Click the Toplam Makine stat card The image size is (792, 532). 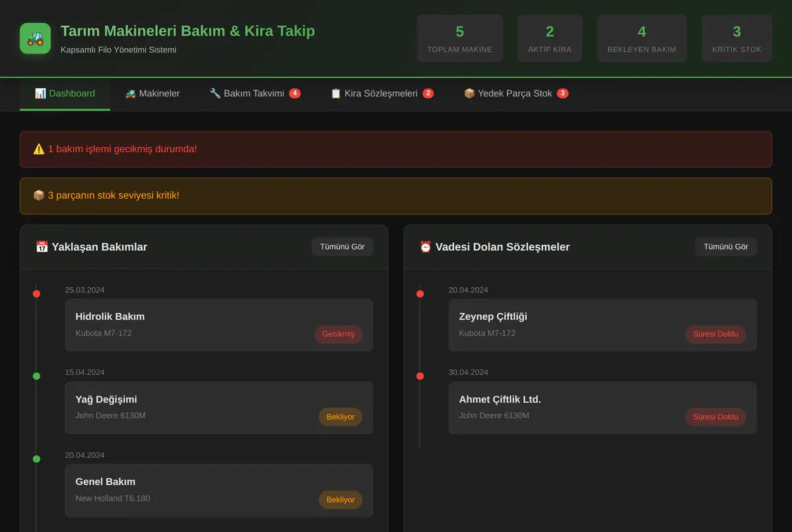click(x=460, y=39)
